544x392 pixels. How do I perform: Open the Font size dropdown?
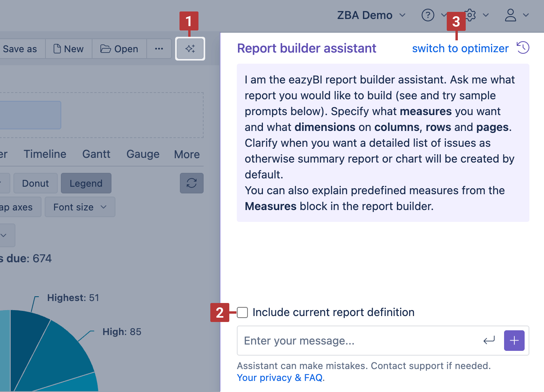point(79,207)
